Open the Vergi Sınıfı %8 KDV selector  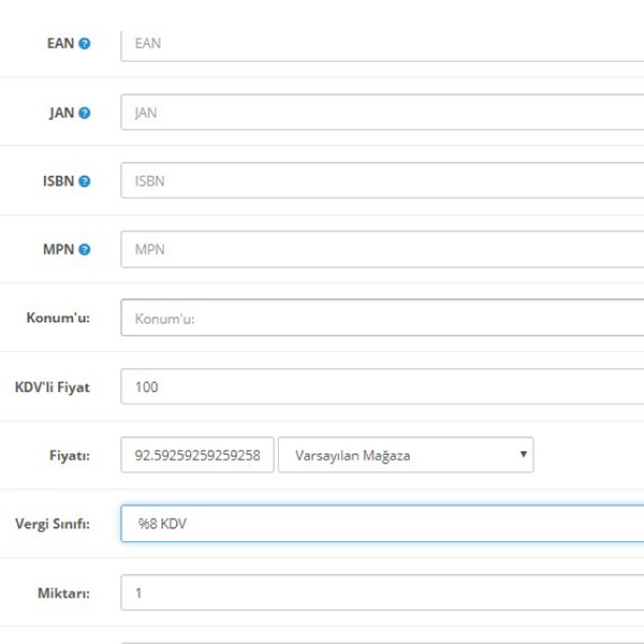[382, 523]
